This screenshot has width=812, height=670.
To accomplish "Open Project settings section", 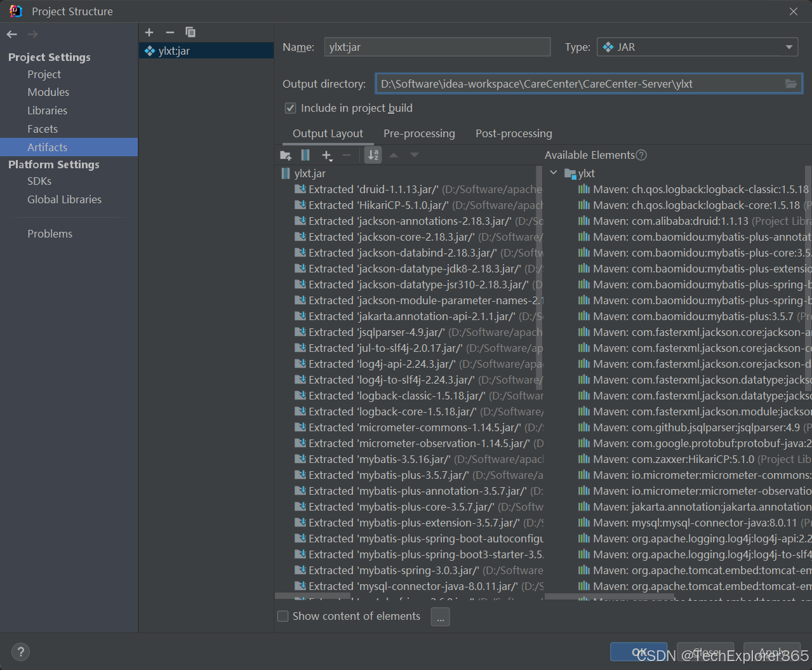I will point(44,74).
